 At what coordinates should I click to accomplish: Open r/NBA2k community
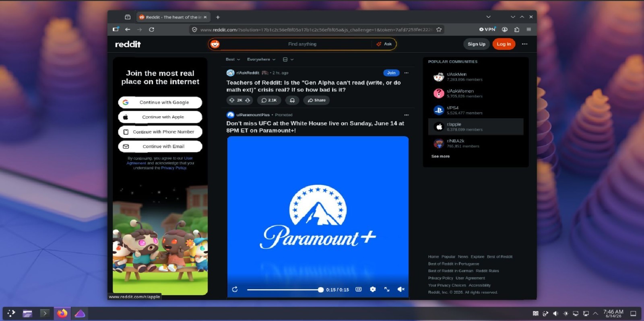(476, 143)
